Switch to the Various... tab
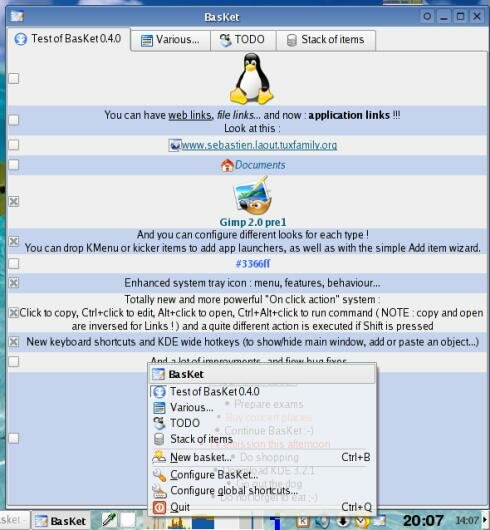This screenshot has height=530, width=490. click(170, 40)
